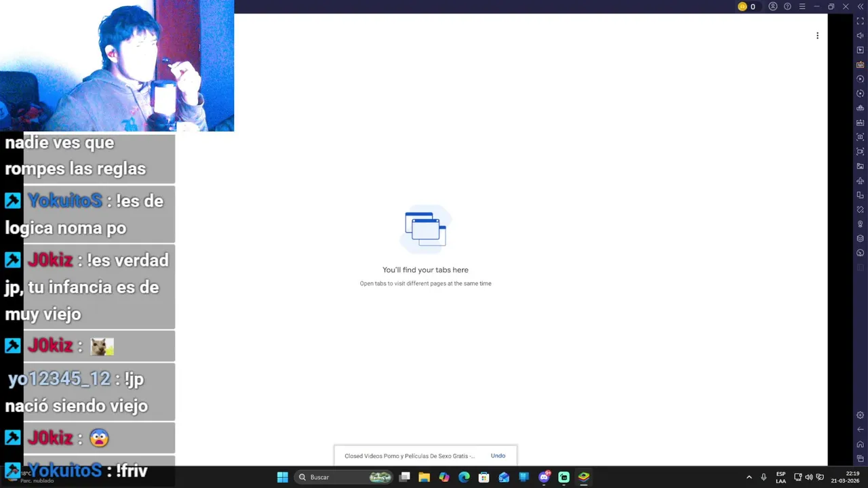Viewport: 868px width, 488px height.
Task: Open the APK install sidebar icon
Action: tap(860, 123)
